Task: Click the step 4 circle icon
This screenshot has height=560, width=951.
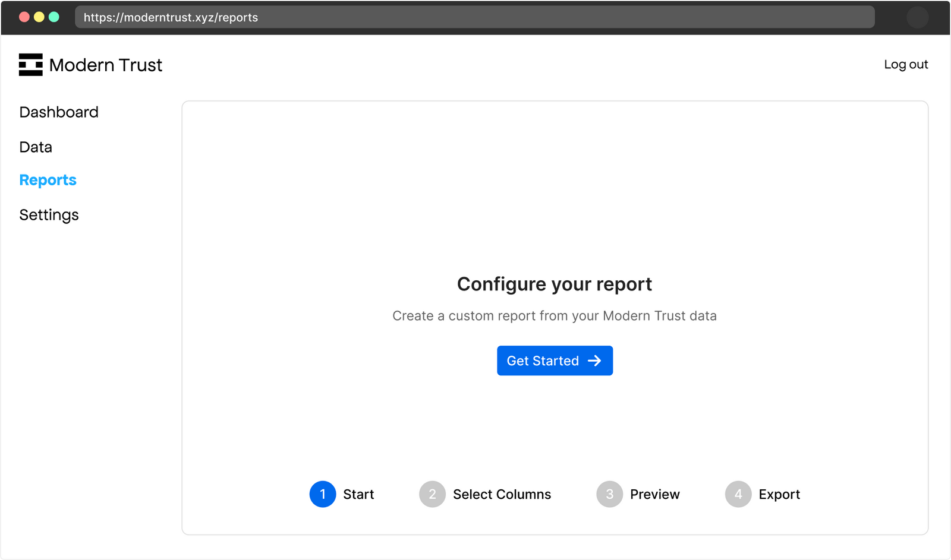Action: [738, 493]
